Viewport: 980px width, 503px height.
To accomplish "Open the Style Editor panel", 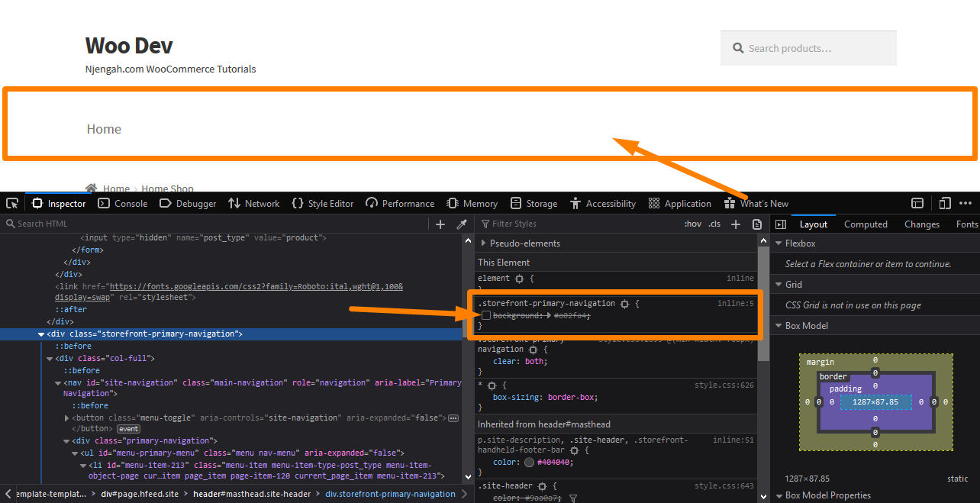I will pyautogui.click(x=322, y=204).
